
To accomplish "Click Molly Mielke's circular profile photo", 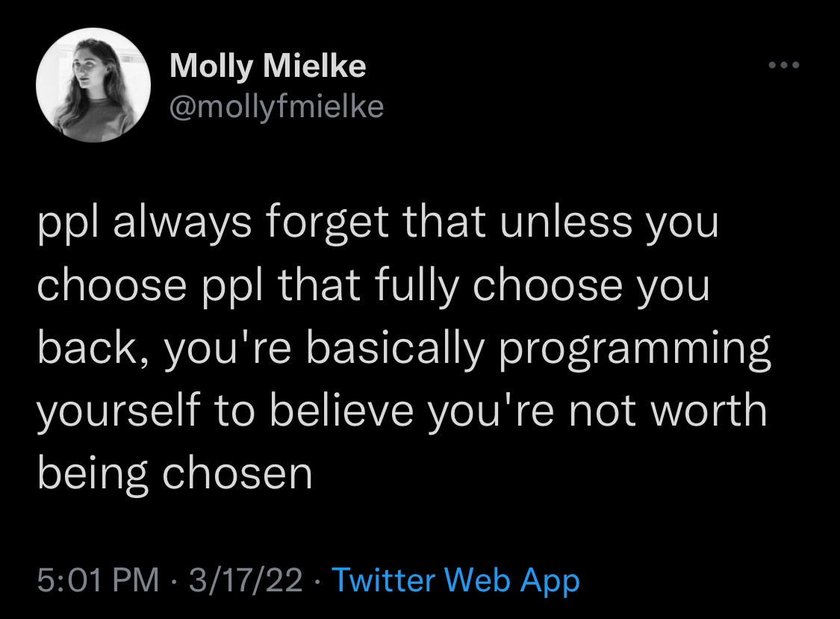I will [x=93, y=84].
